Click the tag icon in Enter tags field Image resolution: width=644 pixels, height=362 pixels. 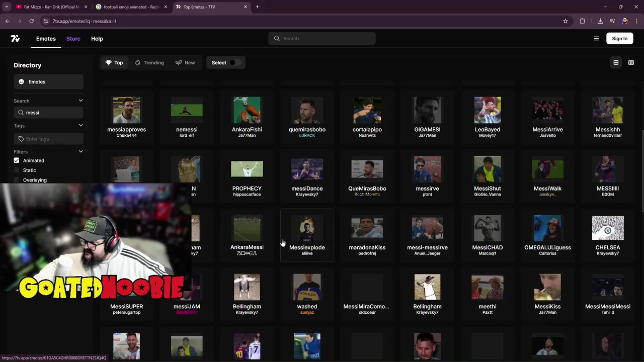(x=21, y=139)
